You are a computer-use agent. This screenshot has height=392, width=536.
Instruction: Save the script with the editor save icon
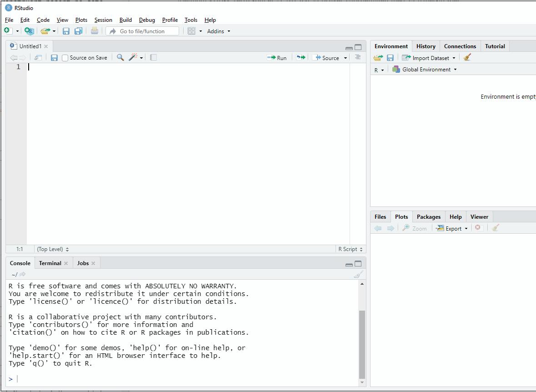pyautogui.click(x=54, y=57)
